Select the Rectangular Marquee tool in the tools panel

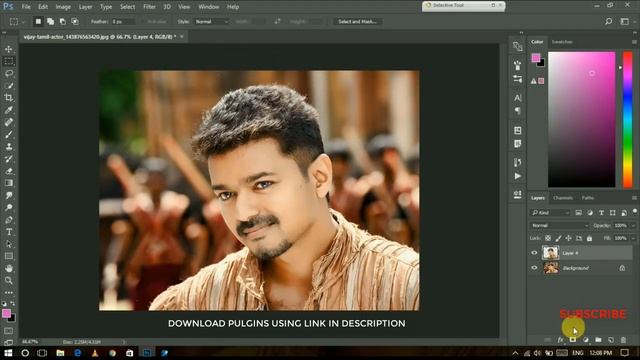(9, 61)
